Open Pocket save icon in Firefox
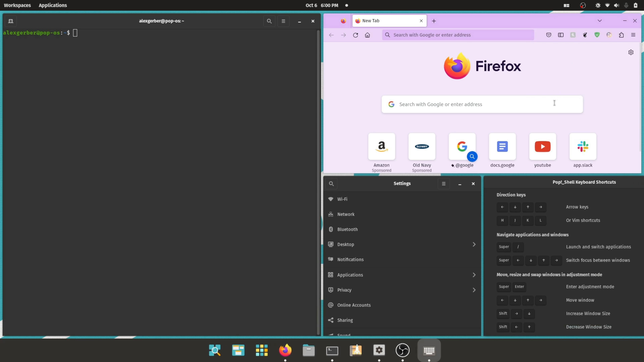The image size is (644, 362). pyautogui.click(x=549, y=35)
